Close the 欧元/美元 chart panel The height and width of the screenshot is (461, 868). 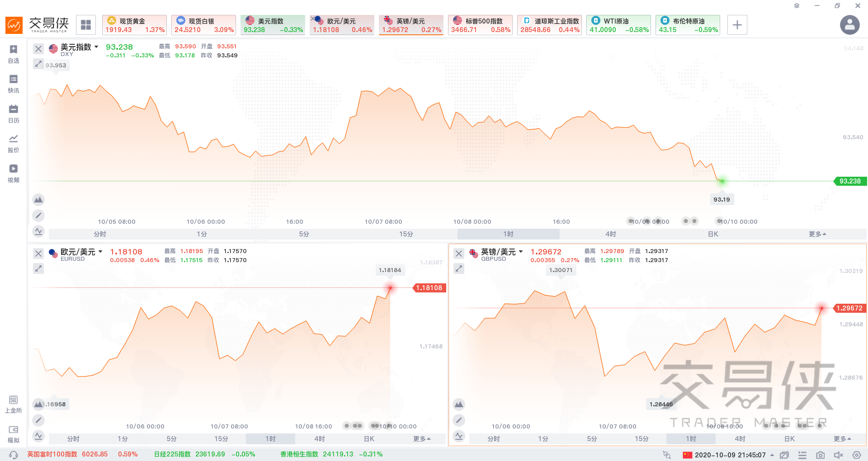38,254
